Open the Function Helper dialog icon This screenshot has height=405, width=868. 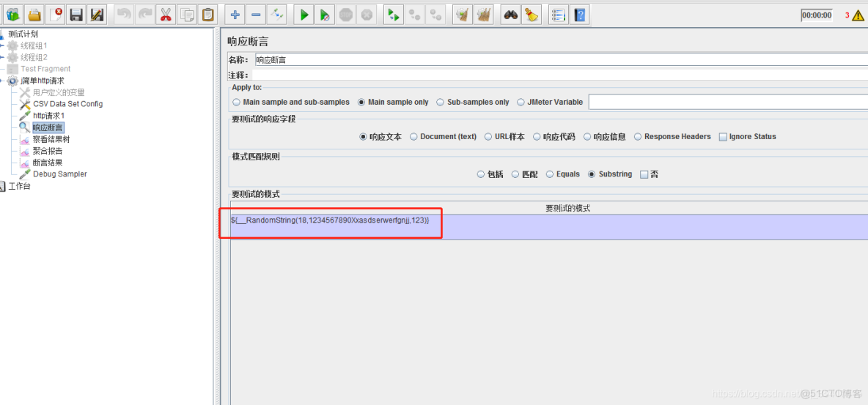(x=558, y=15)
